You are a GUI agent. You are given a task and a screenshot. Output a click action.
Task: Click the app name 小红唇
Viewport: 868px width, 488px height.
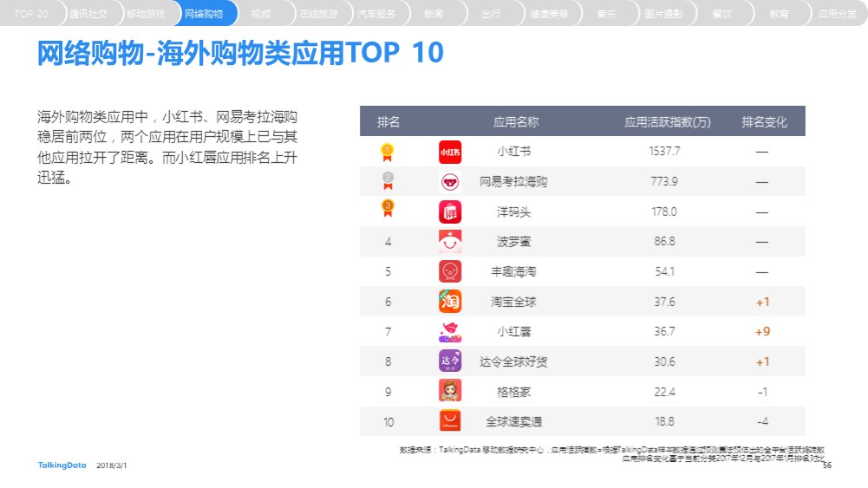513,331
